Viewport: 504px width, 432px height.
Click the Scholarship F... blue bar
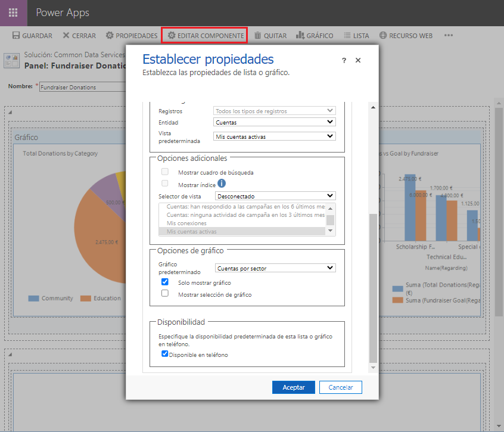(410, 208)
